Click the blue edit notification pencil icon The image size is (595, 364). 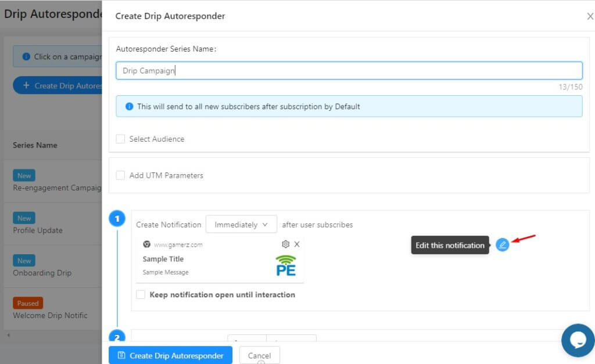[502, 244]
